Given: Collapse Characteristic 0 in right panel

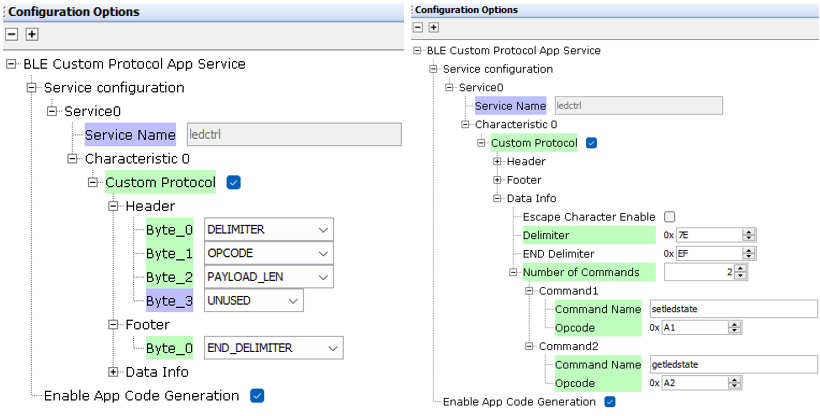Looking at the screenshot, I should click(465, 125).
